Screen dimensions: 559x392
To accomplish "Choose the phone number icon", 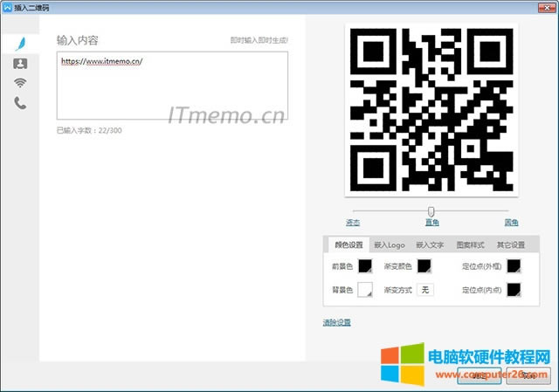I will coord(19,103).
